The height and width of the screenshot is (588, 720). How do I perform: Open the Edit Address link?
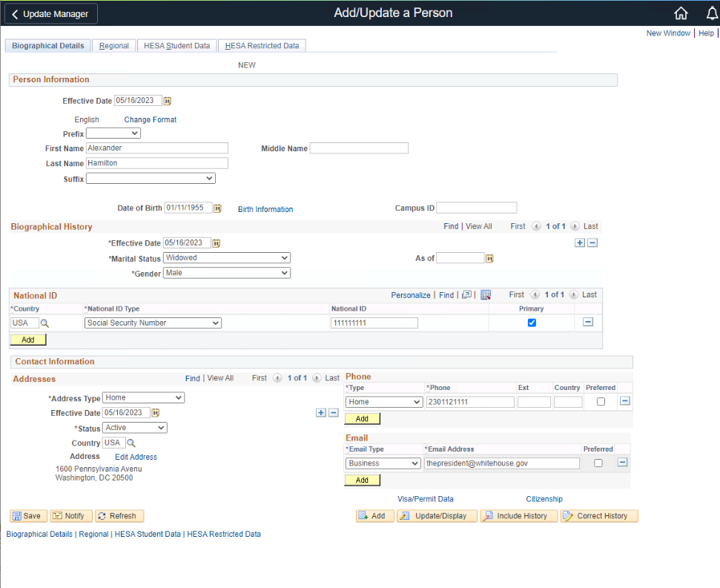point(136,457)
